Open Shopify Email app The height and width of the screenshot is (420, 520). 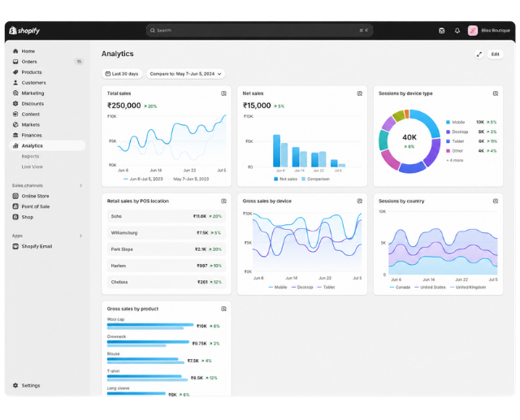[x=37, y=246]
